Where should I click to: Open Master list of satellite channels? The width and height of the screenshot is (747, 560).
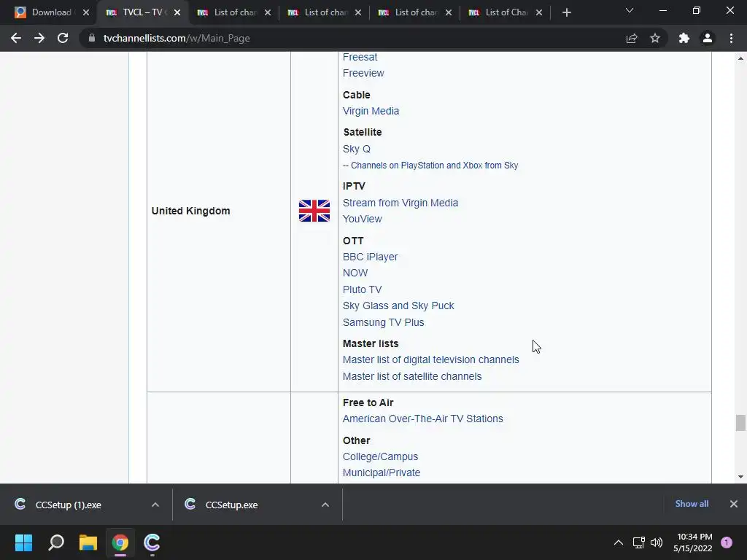(x=412, y=376)
